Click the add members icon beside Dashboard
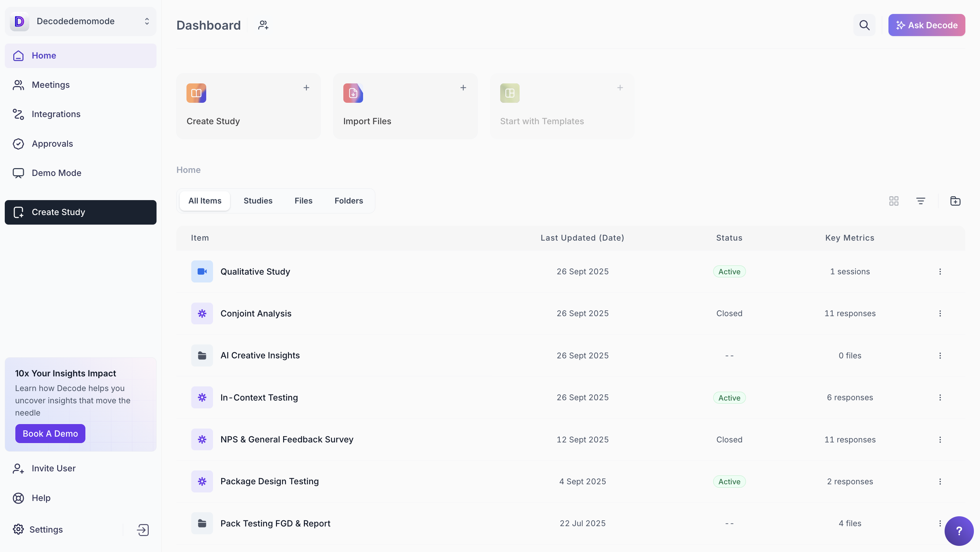This screenshot has height=552, width=980. (263, 25)
